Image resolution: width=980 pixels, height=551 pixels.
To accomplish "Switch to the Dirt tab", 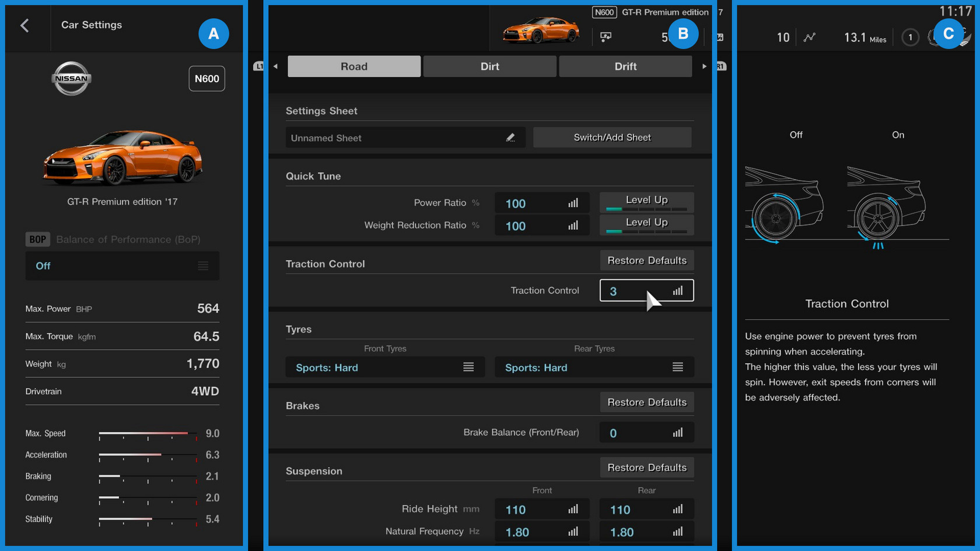I will tap(489, 66).
